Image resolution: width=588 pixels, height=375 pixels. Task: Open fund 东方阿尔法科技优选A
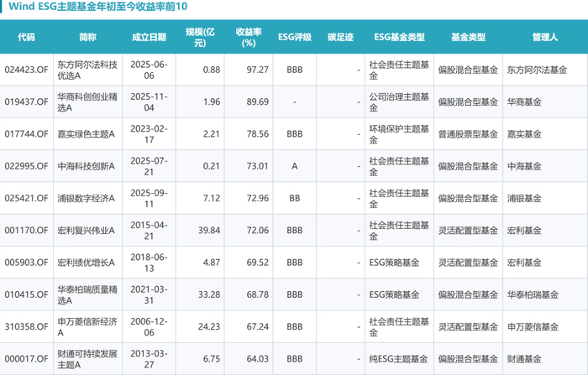click(87, 70)
